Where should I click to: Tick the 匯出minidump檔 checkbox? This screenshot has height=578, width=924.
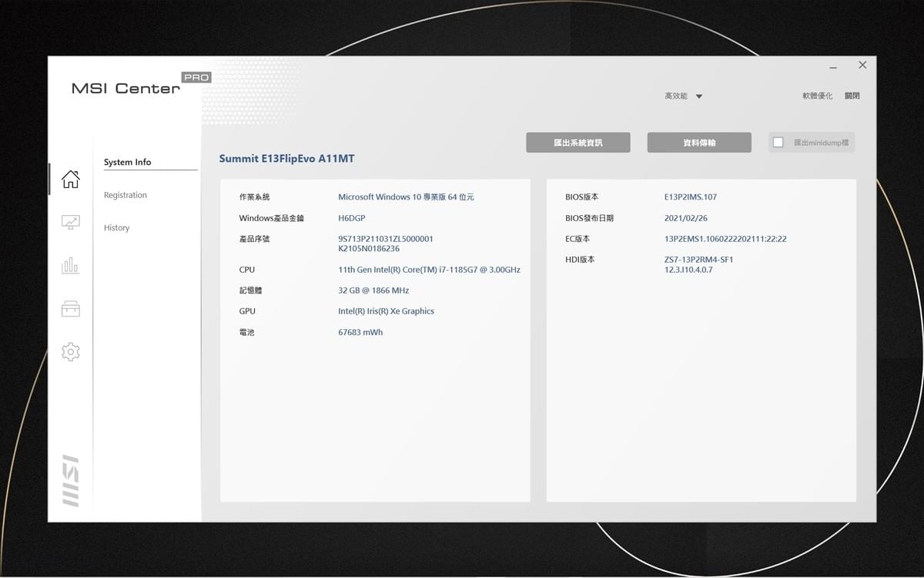point(778,143)
